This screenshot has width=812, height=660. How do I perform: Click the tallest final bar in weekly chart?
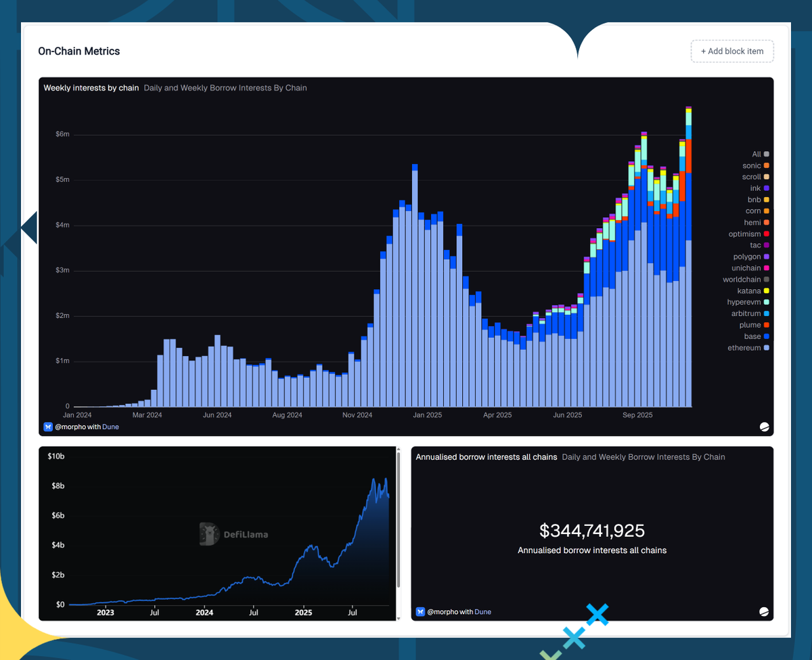(x=689, y=257)
